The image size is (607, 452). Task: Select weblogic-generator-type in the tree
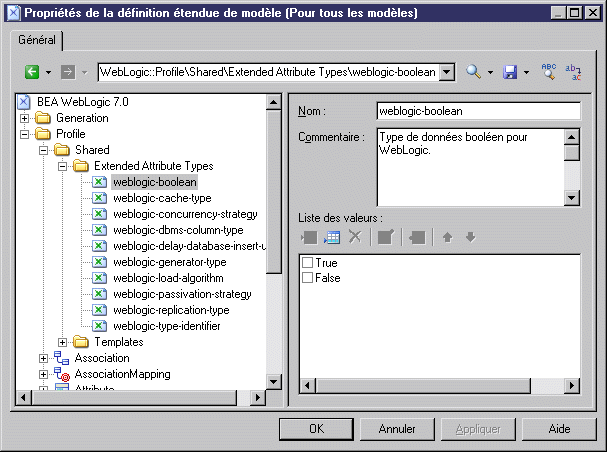point(170,262)
